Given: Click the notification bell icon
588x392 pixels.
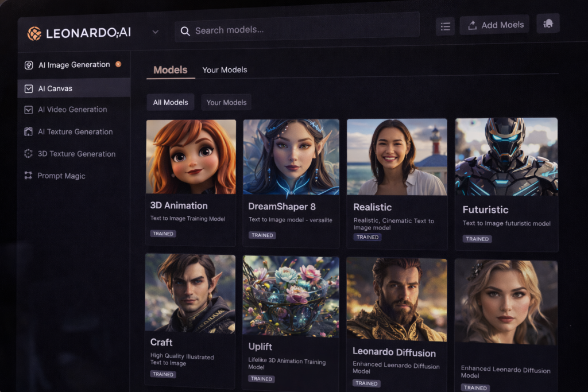Looking at the screenshot, I should coord(548,23).
